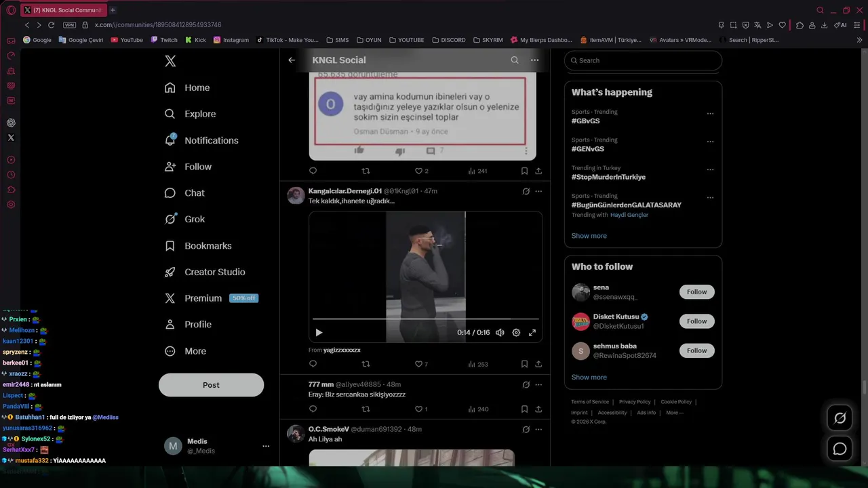
Task: Open options for the #GENvGS trend
Action: pyautogui.click(x=710, y=142)
